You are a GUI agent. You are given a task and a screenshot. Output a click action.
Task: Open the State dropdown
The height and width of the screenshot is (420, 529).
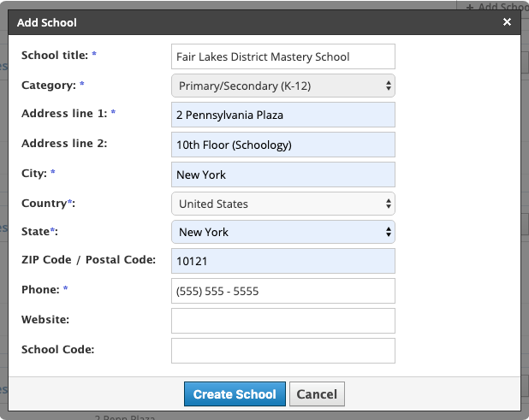(x=283, y=232)
